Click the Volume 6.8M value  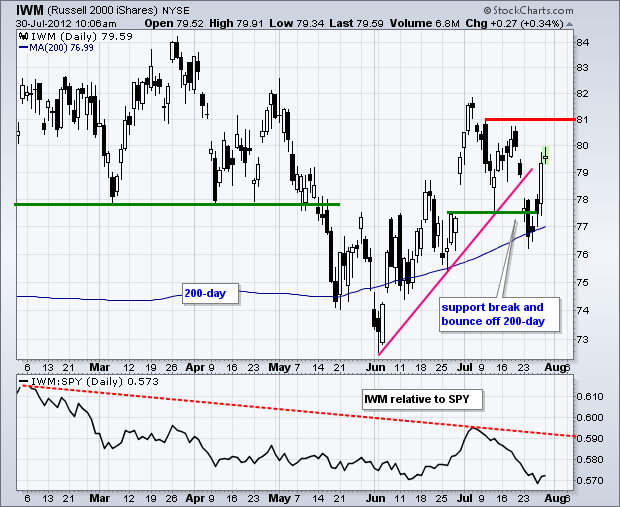pyautogui.click(x=424, y=23)
